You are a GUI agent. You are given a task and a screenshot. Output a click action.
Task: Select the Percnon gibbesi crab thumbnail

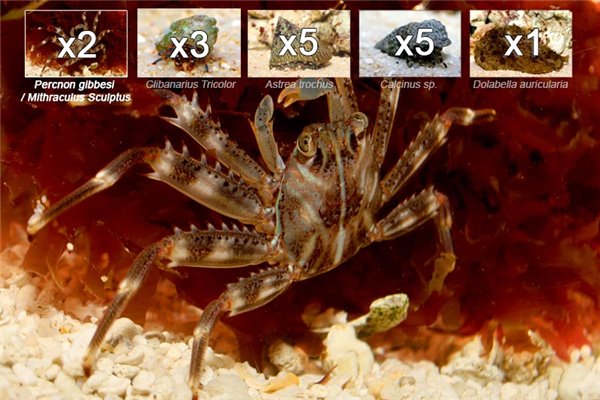pyautogui.click(x=76, y=43)
